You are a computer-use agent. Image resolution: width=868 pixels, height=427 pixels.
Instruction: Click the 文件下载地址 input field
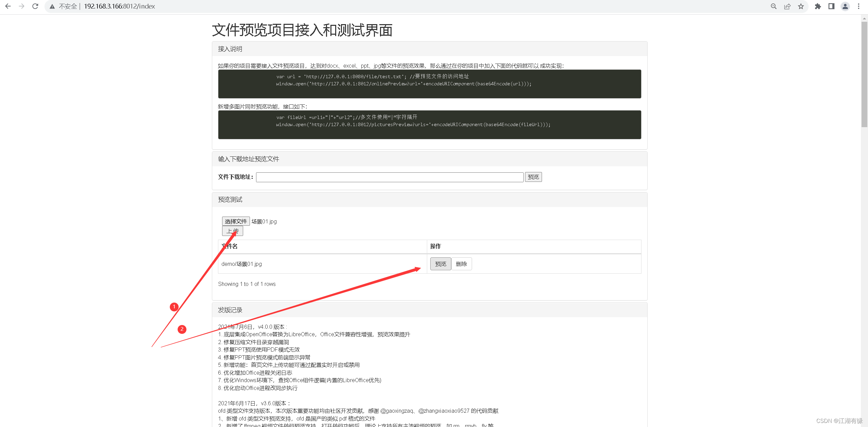click(x=390, y=177)
